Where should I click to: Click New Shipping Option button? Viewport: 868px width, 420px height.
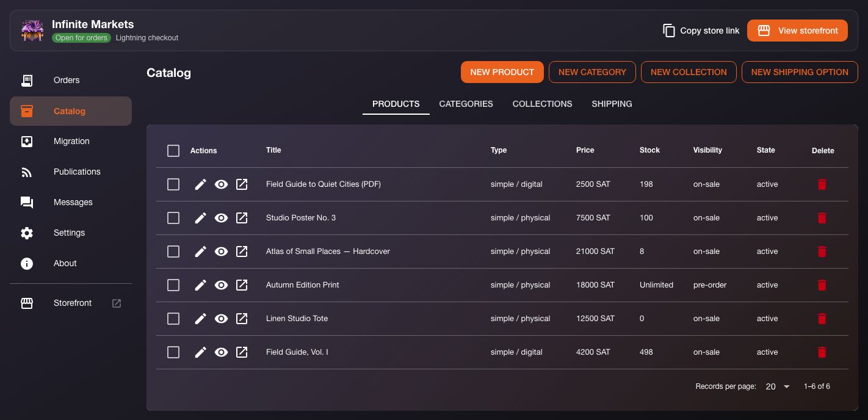(x=800, y=72)
